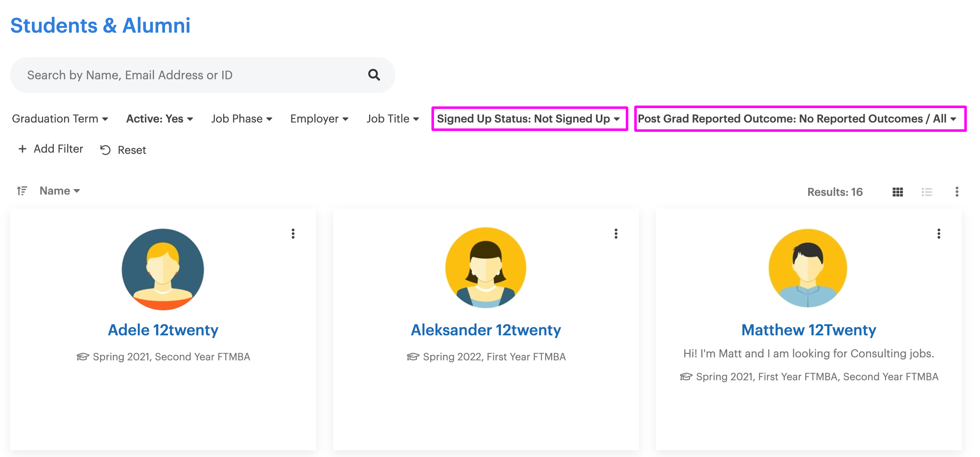This screenshot has height=457, width=980.
Task: Open Adele 12twenty profile link
Action: pos(163,330)
